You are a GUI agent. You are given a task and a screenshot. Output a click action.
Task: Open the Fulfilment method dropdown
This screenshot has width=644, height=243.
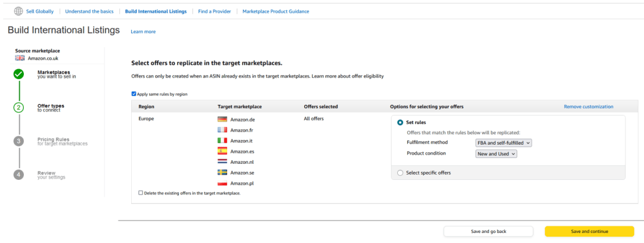pos(503,143)
